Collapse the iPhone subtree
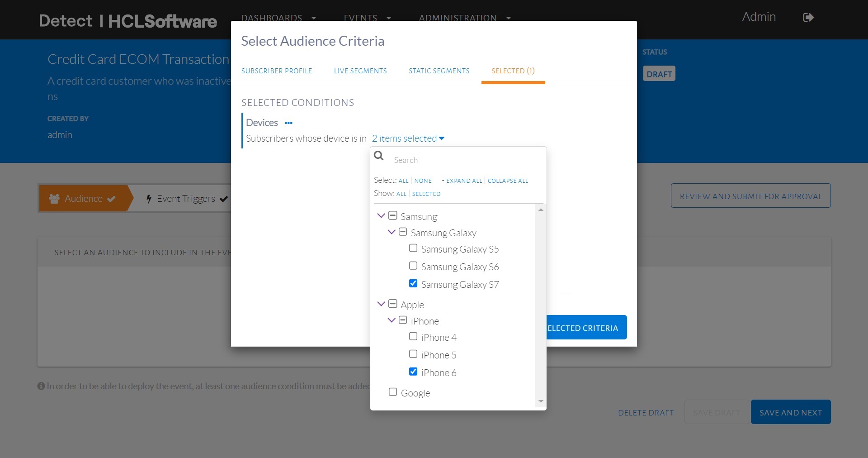 click(392, 320)
